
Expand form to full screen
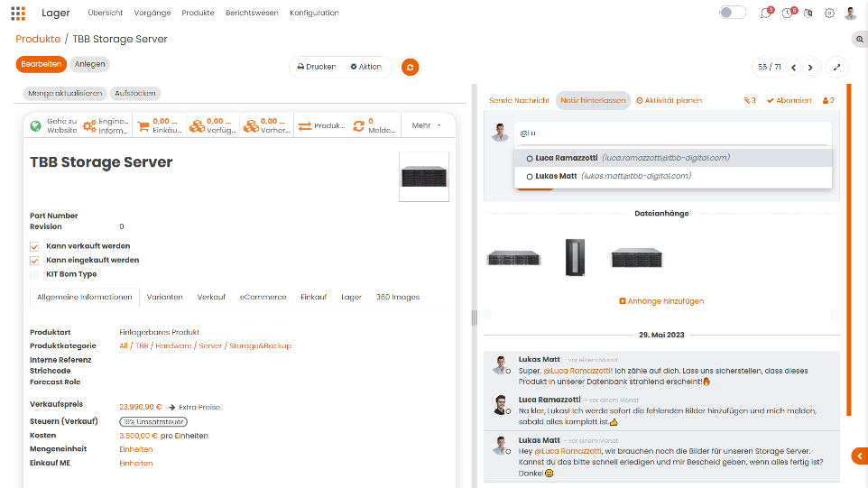[x=836, y=68]
